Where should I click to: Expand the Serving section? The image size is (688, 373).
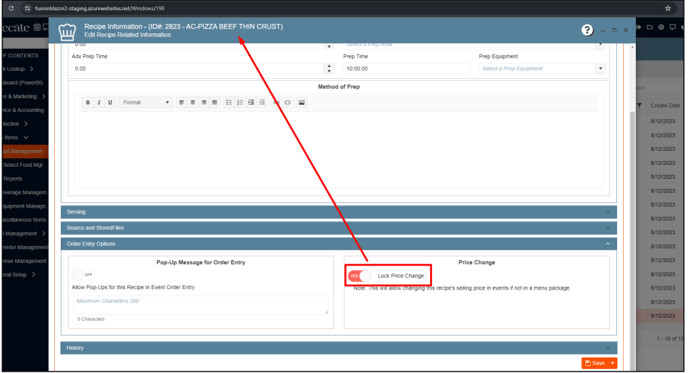coord(339,212)
